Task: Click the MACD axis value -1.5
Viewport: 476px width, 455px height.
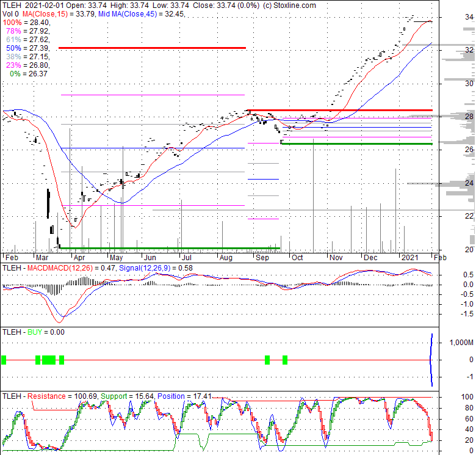Action: (467, 314)
